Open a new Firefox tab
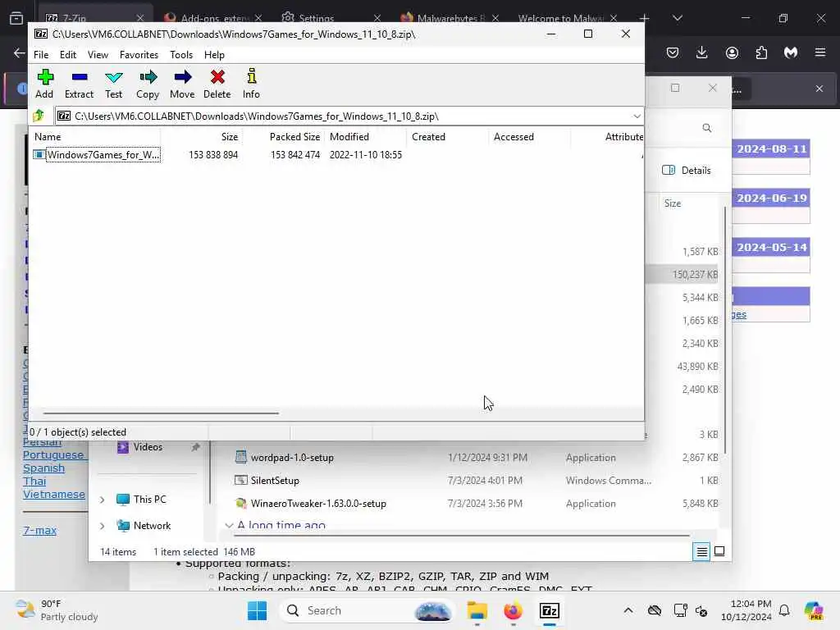The image size is (840, 630). (645, 18)
